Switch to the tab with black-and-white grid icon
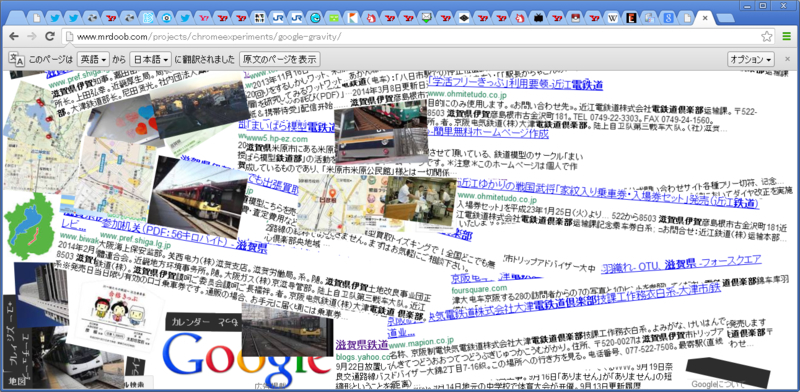This screenshot has height=392, width=800. pos(260,18)
